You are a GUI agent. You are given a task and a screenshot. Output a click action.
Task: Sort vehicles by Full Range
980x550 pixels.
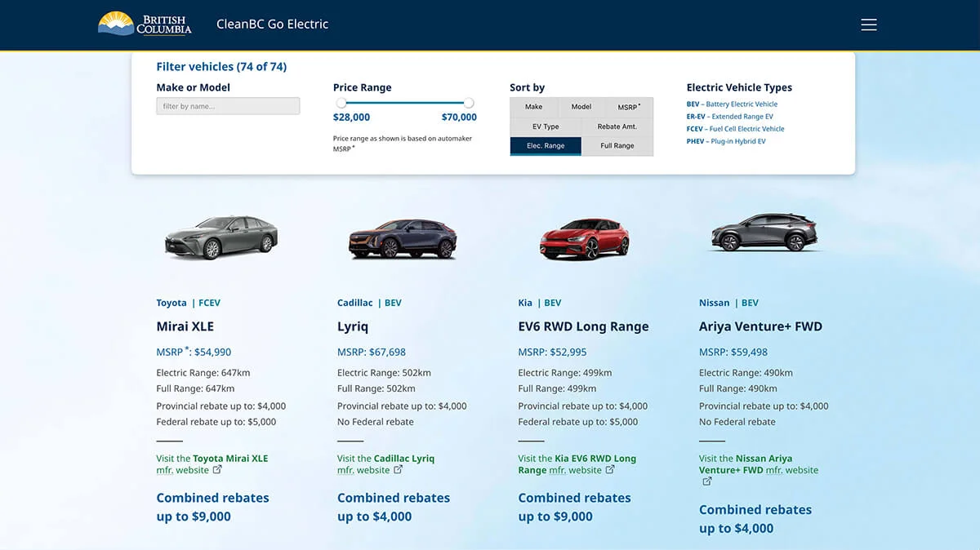pos(617,146)
